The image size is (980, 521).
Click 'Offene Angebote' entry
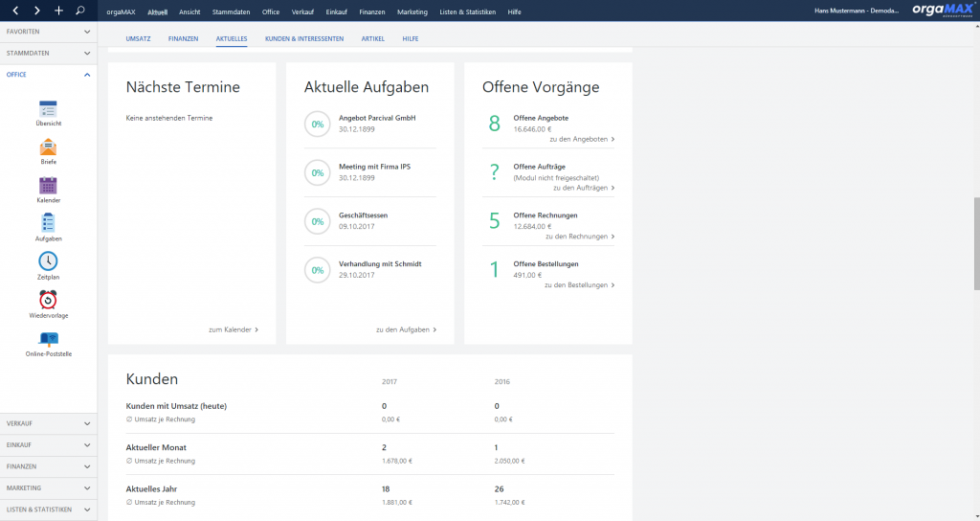541,118
